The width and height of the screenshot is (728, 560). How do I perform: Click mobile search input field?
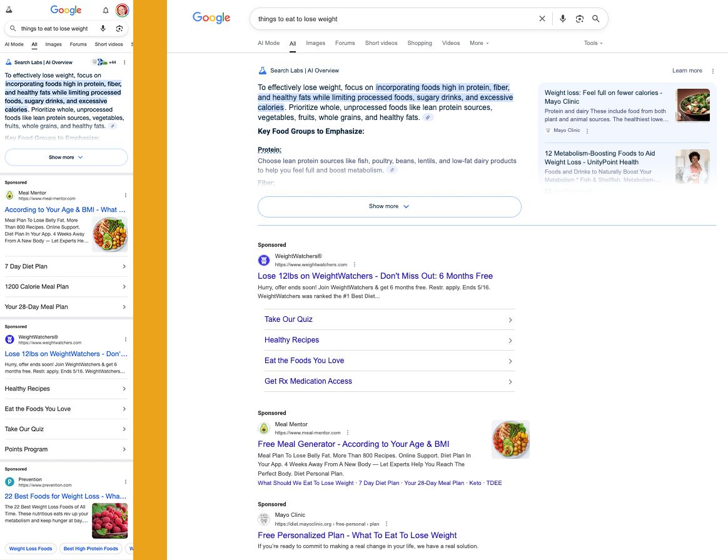(55, 29)
